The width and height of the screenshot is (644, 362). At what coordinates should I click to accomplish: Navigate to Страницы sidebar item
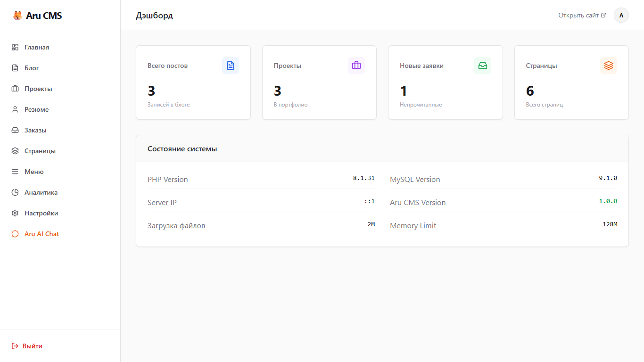tap(40, 151)
